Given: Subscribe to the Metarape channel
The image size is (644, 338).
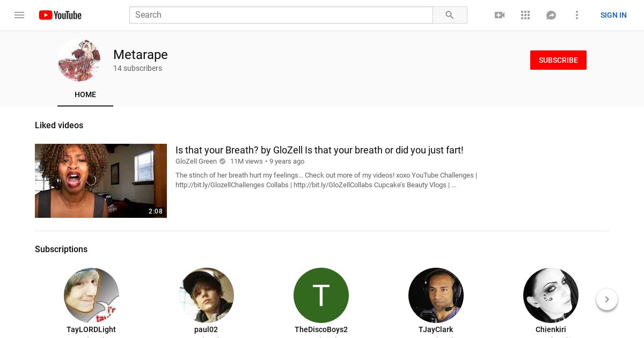Looking at the screenshot, I should [558, 60].
